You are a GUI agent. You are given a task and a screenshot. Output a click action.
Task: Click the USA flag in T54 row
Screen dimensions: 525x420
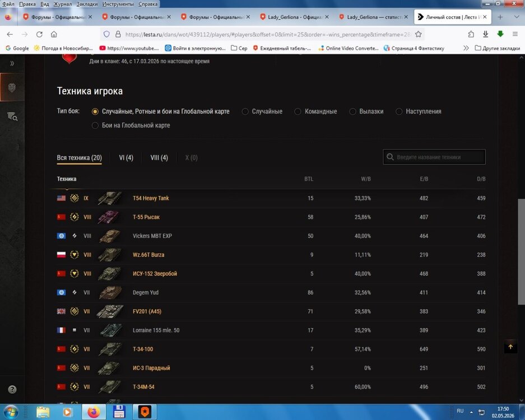pyautogui.click(x=61, y=198)
